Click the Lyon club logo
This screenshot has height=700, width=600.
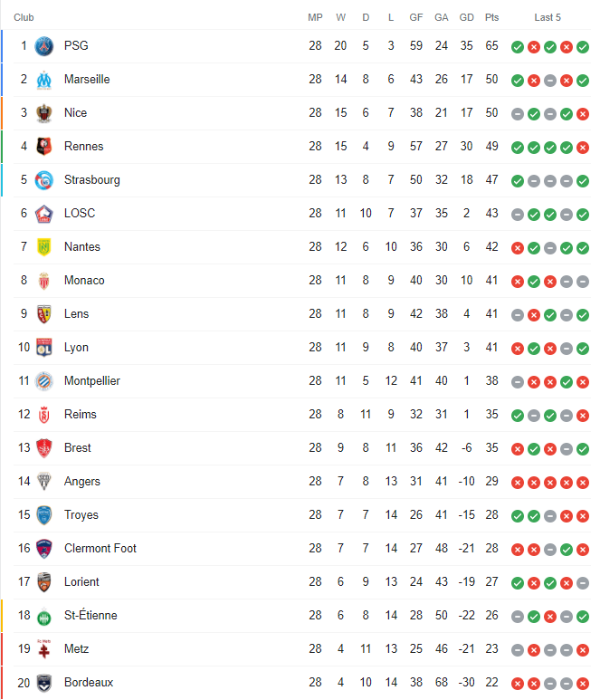point(43,348)
